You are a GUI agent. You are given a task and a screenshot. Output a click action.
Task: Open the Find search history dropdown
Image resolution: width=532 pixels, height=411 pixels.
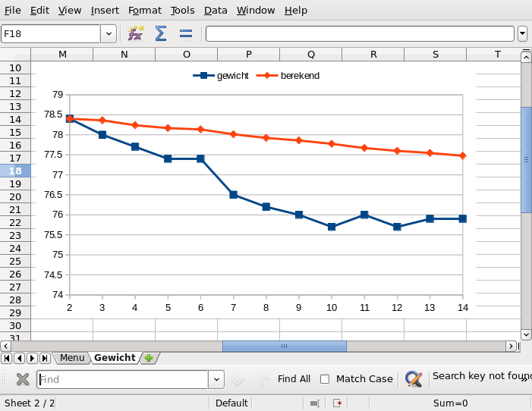[216, 379]
